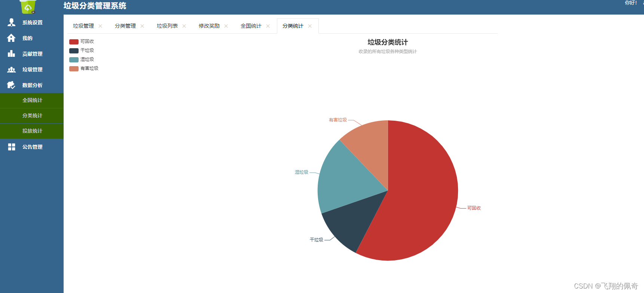The width and height of the screenshot is (644, 293).
Task: Open 分类统计 submenu item
Action: 32,116
